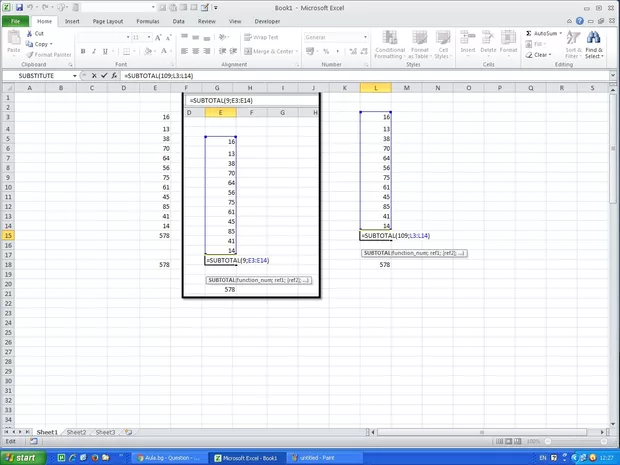The image size is (620, 465).
Task: Open the font size dropdown
Action: tap(149, 37)
